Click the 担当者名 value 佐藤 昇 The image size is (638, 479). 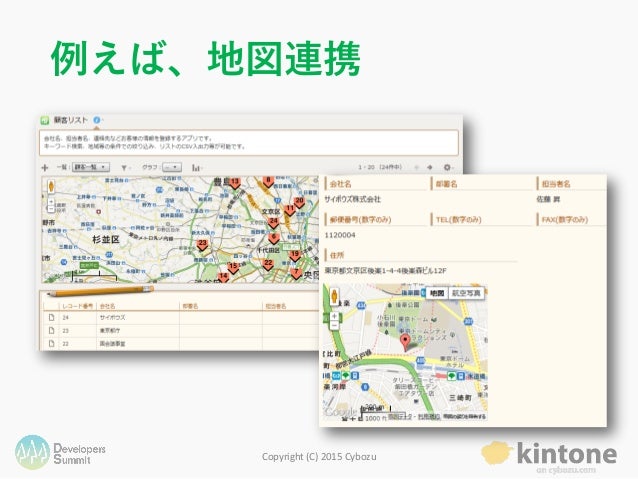pyautogui.click(x=548, y=199)
